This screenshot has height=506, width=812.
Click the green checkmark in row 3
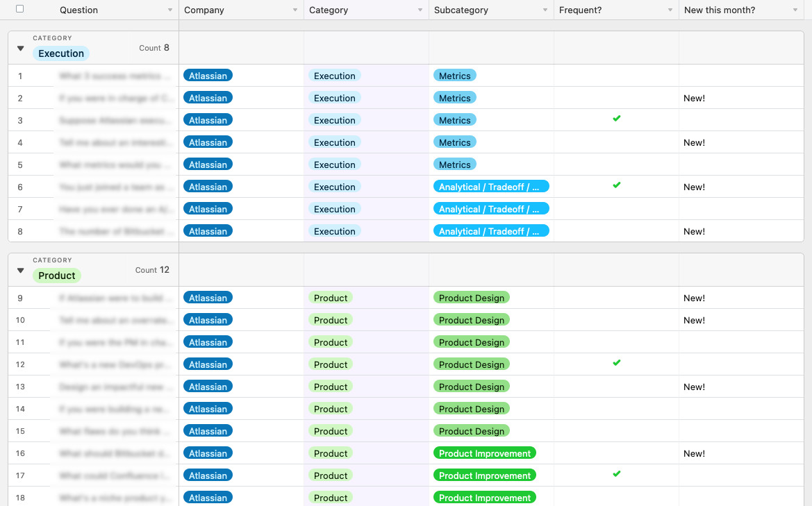coord(616,119)
